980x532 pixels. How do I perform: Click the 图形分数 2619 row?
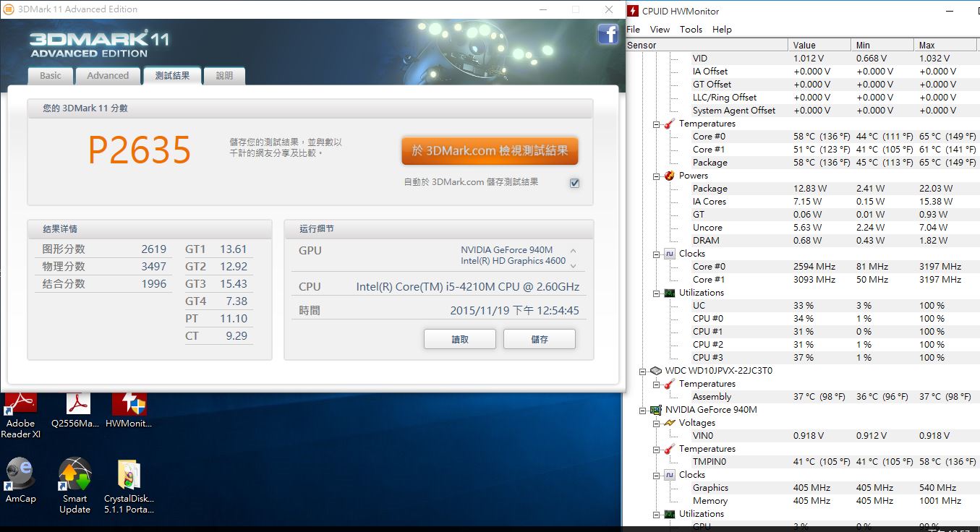pos(104,249)
